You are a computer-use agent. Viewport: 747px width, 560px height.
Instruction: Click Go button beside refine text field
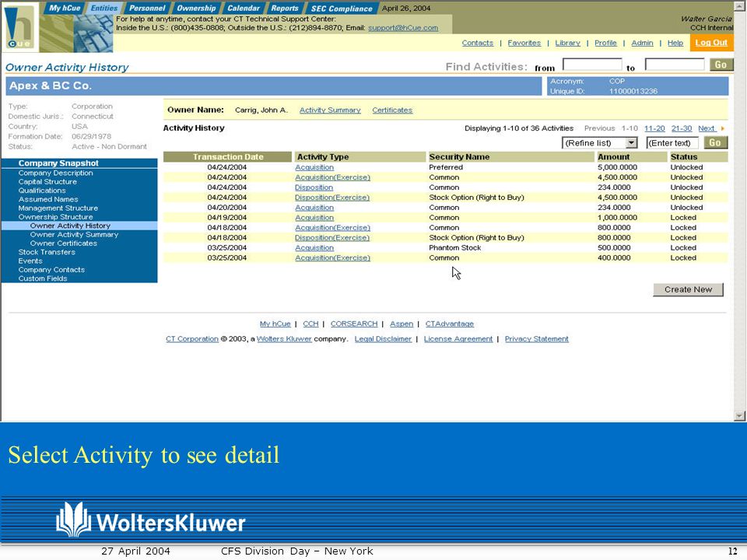(x=716, y=143)
